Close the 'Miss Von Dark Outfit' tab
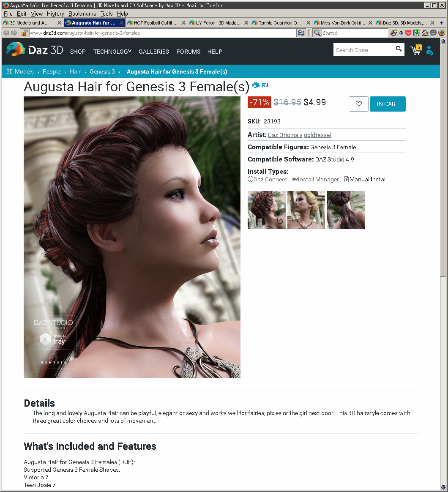This screenshot has width=448, height=492. (370, 22)
